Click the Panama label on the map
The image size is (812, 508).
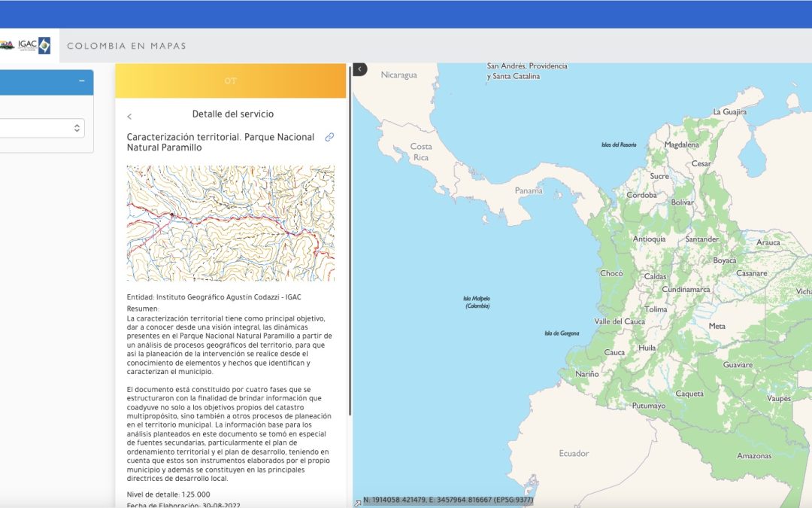[x=529, y=190]
